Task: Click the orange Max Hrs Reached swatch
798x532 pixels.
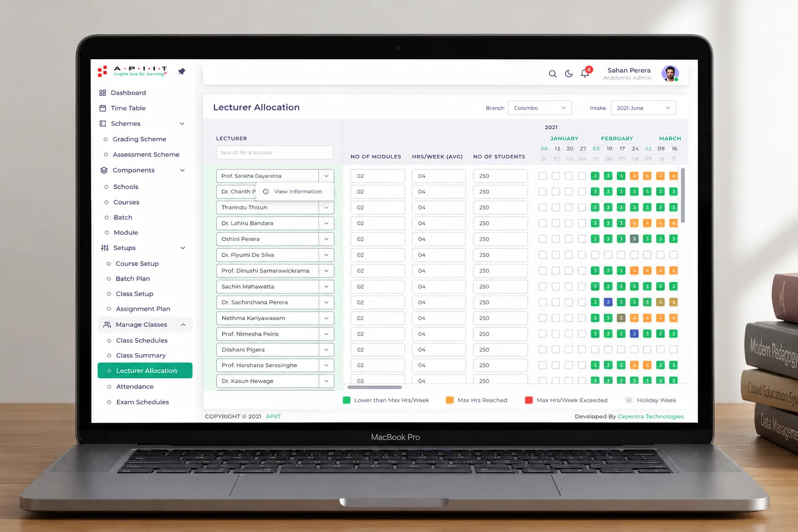Action: click(x=450, y=400)
